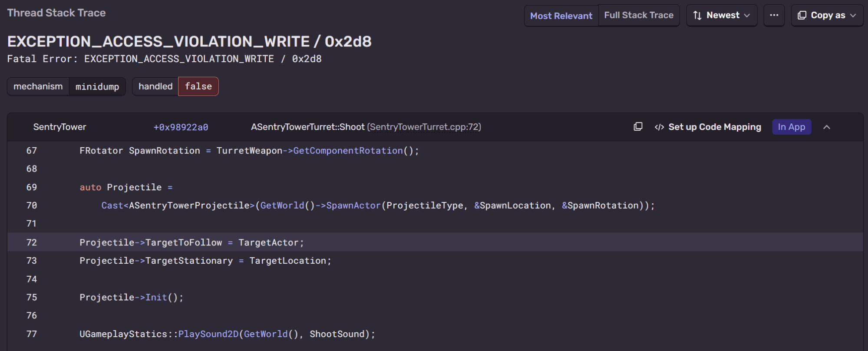Click the false tag value
Image resolution: width=868 pixels, height=351 pixels.
[x=198, y=86]
